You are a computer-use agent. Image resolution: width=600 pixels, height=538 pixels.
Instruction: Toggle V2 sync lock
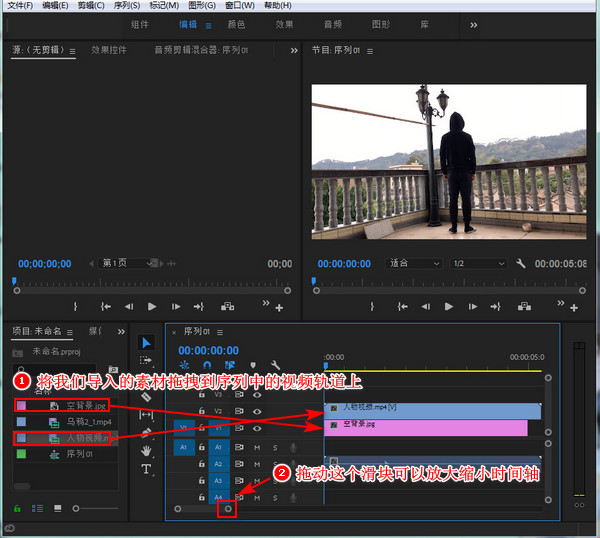tap(239, 411)
